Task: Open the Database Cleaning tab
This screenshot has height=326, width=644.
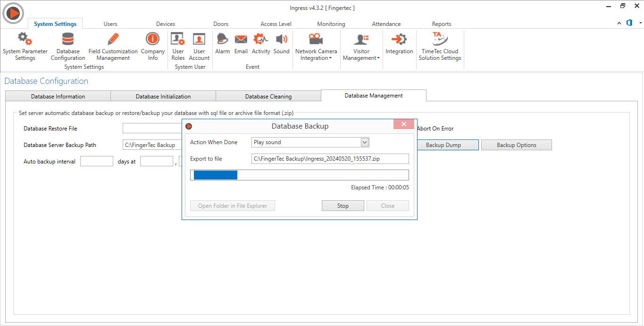Action: point(268,97)
